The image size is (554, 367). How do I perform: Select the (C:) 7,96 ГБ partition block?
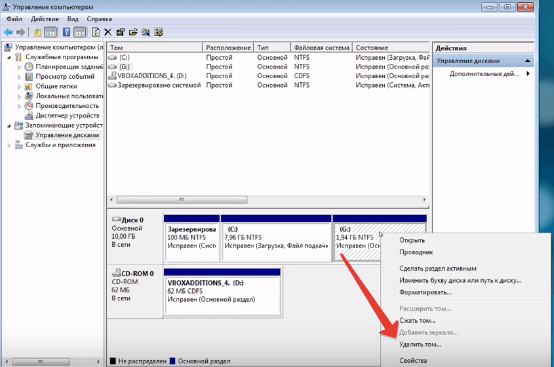276,238
